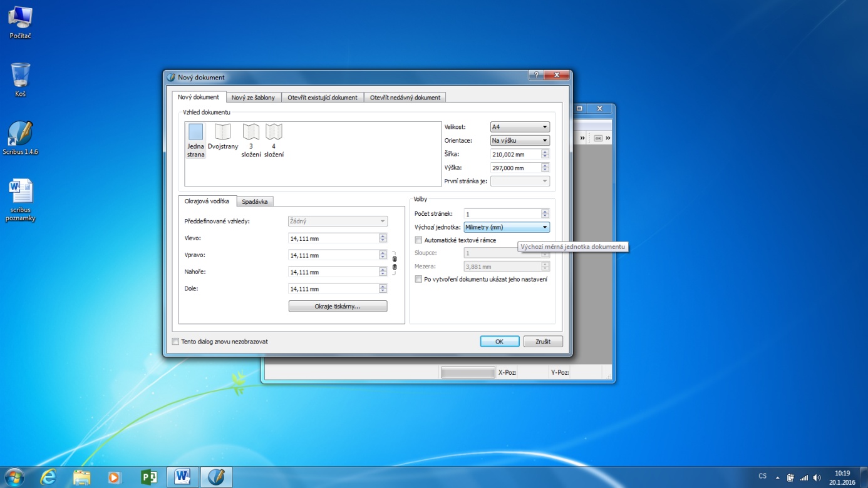This screenshot has height=488, width=868.
Task: Click the OK button in the dialog
Action: tap(499, 342)
